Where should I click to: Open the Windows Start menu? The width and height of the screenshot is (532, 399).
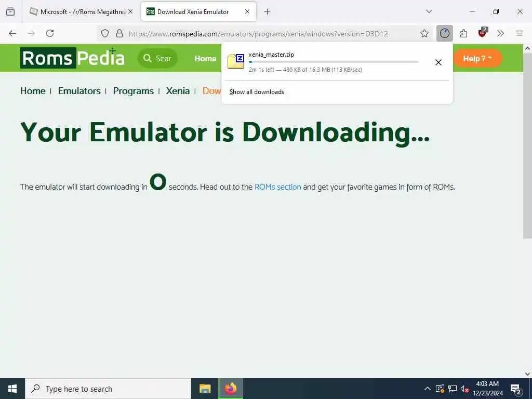point(12,389)
